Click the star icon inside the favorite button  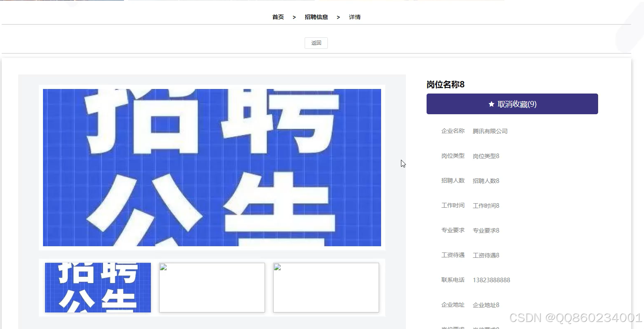coord(491,104)
